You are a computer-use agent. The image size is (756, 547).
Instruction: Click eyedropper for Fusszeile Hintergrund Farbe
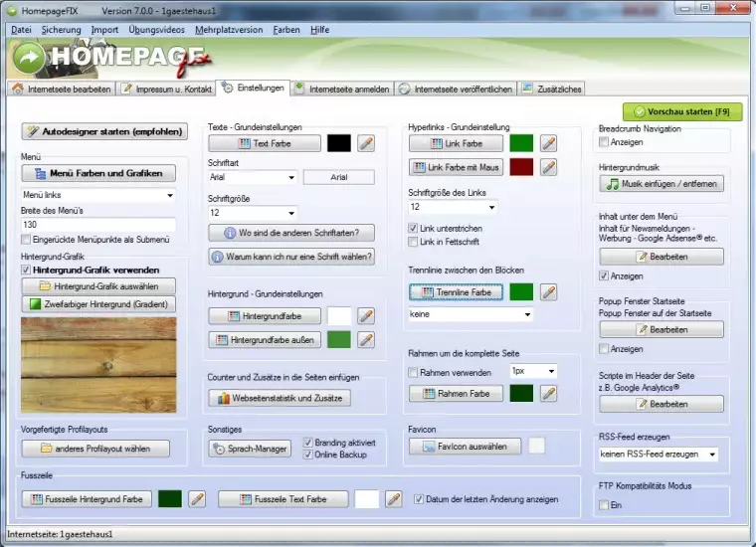[x=197, y=499]
